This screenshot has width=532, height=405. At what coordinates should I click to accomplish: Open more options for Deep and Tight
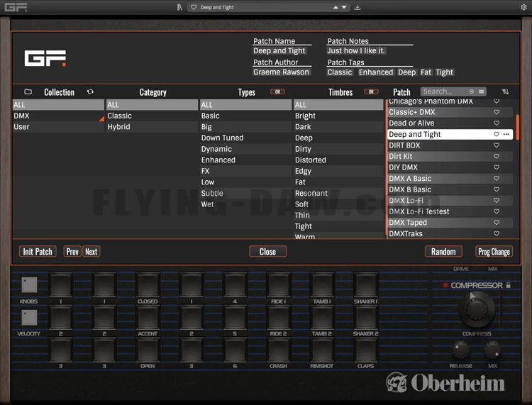[506, 134]
